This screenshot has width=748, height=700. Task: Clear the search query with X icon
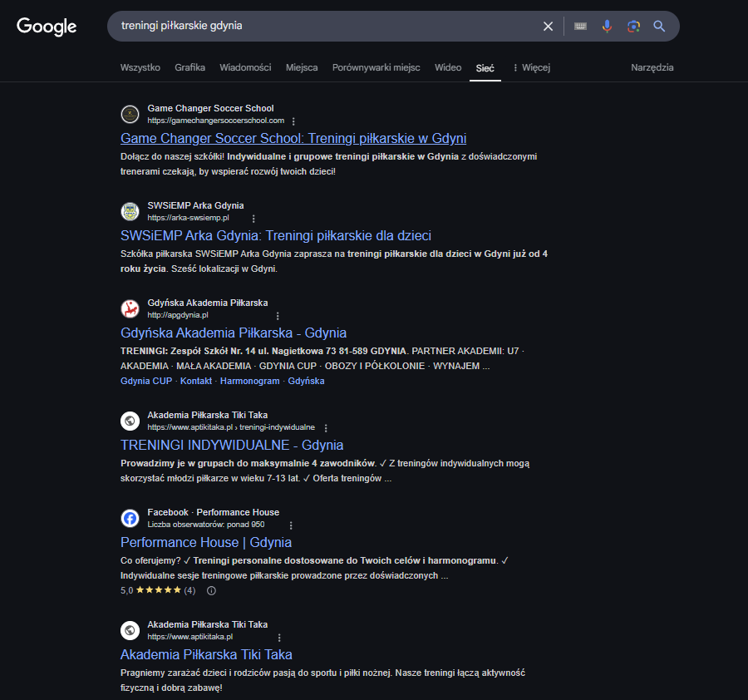548,27
